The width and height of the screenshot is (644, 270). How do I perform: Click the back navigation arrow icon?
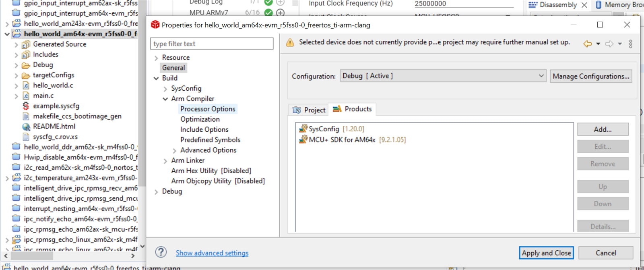point(587,44)
